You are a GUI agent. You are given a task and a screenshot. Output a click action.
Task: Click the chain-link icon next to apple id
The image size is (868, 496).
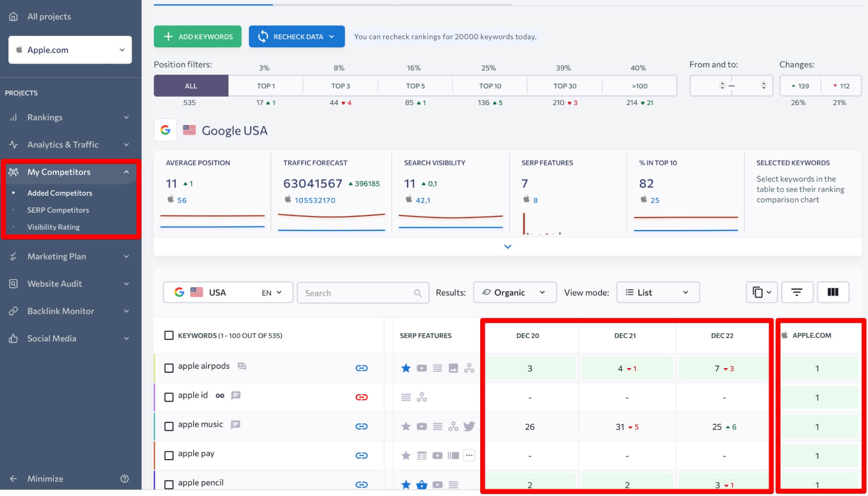coord(220,395)
